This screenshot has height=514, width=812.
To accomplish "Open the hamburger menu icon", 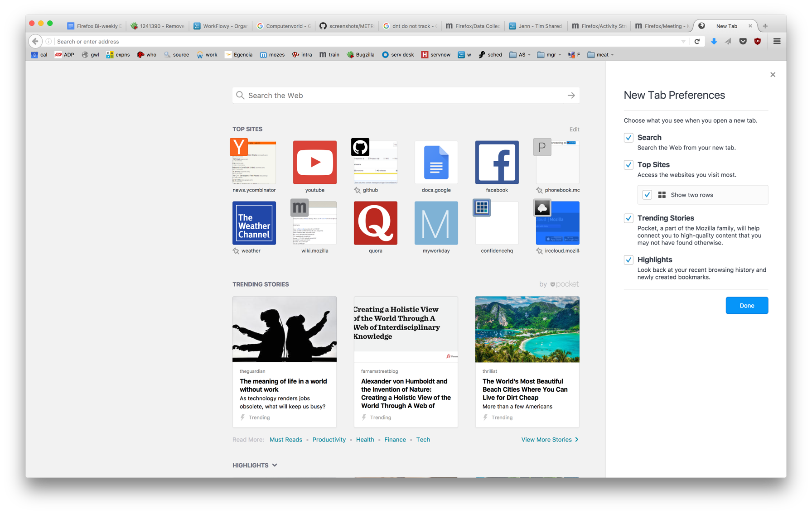I will pyautogui.click(x=777, y=41).
